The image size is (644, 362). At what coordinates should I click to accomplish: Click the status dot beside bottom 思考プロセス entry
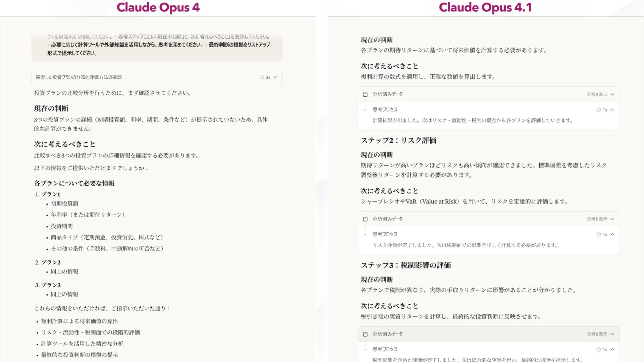pos(365,349)
